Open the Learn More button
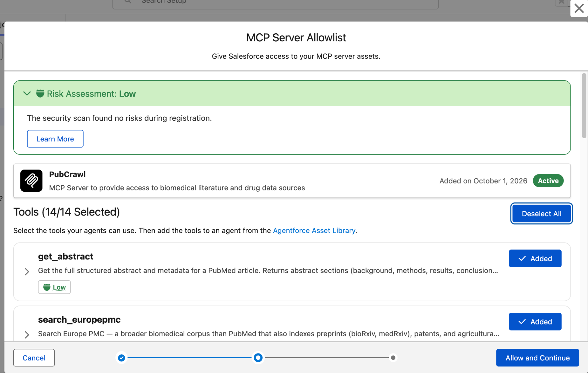Screen dimensions: 588x373 [x=55, y=139]
